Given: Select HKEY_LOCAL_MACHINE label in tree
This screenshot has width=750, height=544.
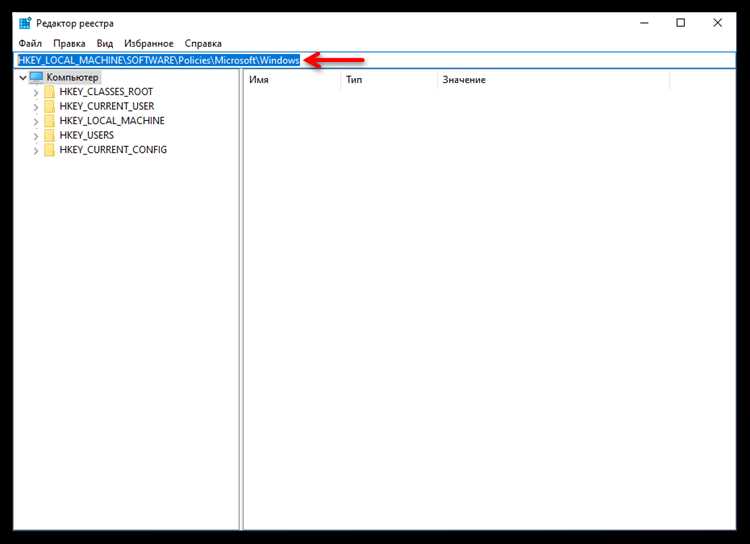Looking at the screenshot, I should pos(112,121).
